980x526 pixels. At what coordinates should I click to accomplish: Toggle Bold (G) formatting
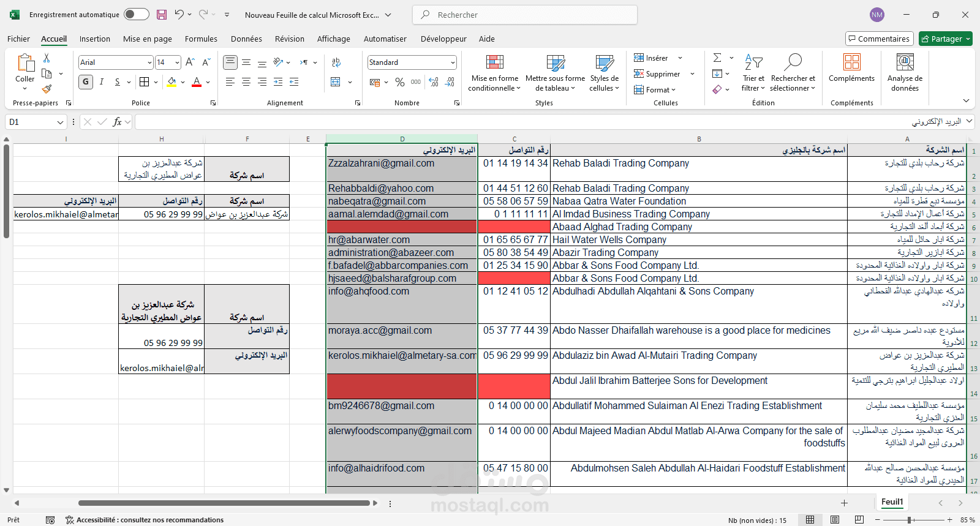[x=86, y=81]
